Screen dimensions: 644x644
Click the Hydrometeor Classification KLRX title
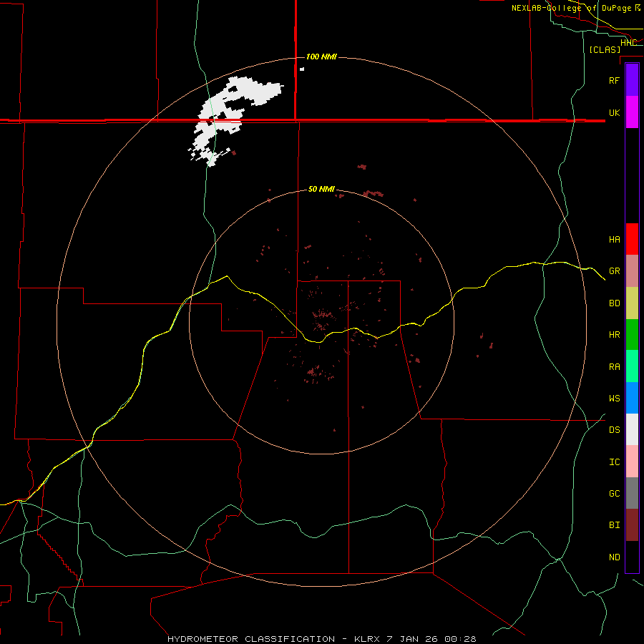[321, 639]
